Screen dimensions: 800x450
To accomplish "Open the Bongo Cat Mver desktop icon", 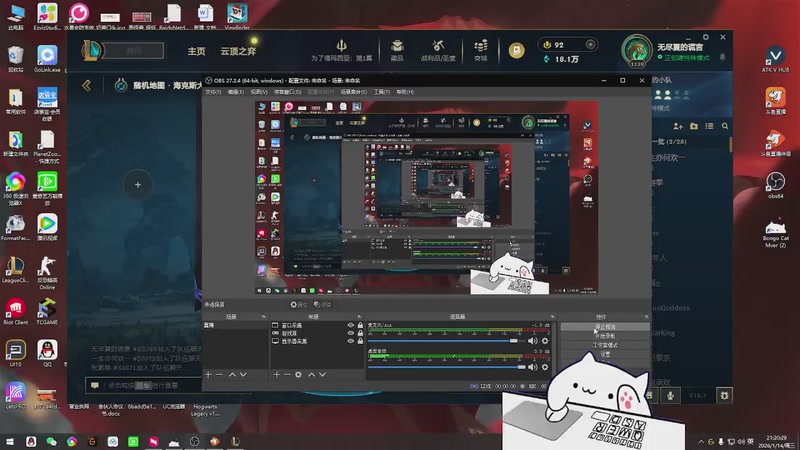I will tap(776, 234).
